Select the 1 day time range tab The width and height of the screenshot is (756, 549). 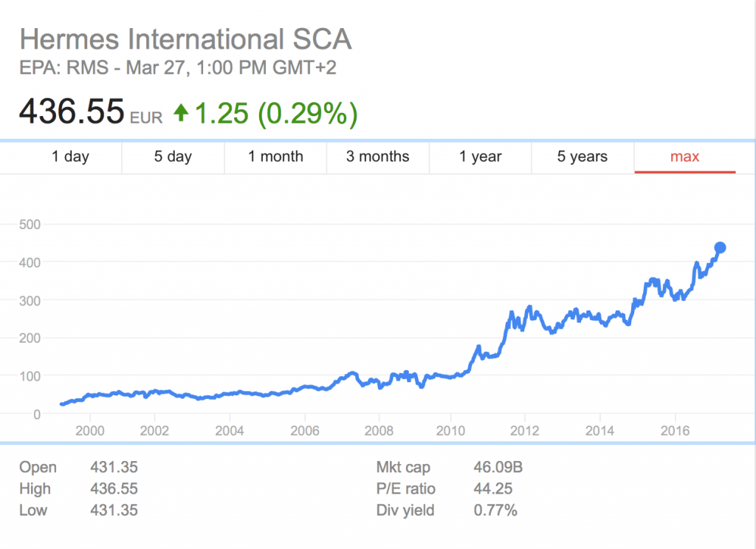[70, 157]
